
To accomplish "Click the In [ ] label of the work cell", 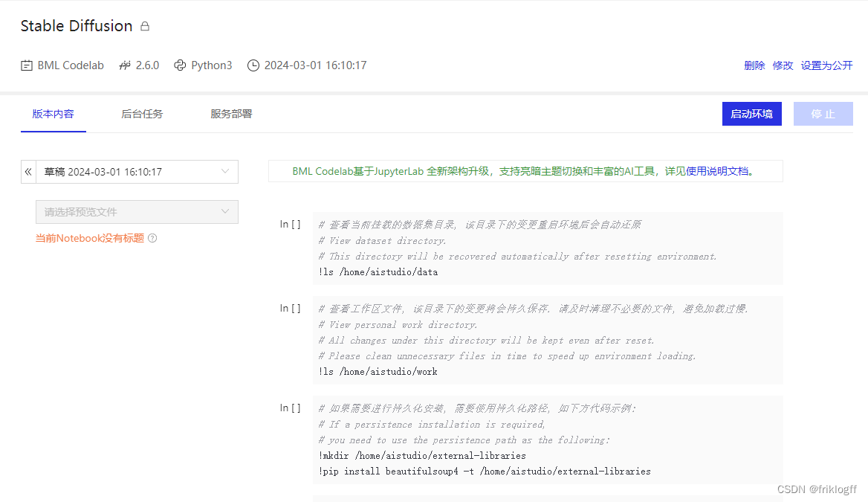I will point(290,309).
